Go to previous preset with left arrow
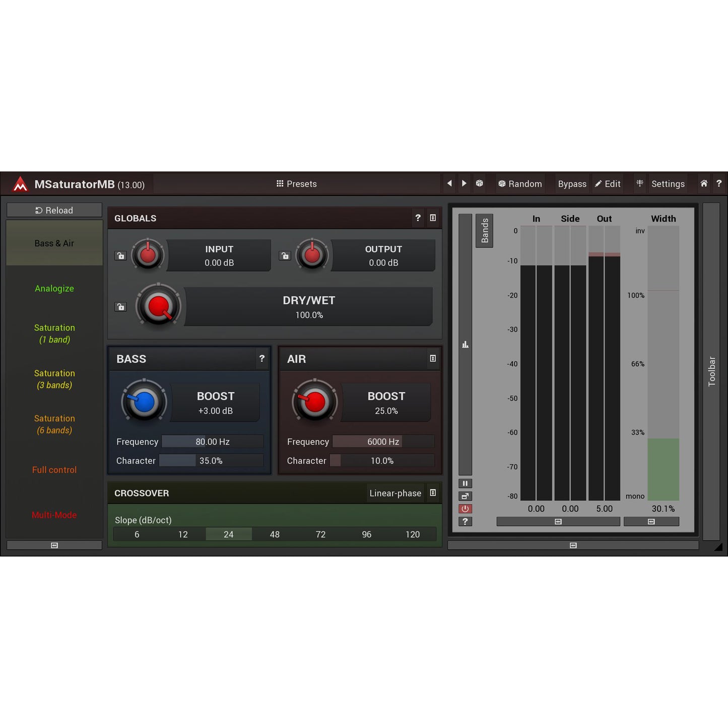728x728 pixels. coord(449,184)
